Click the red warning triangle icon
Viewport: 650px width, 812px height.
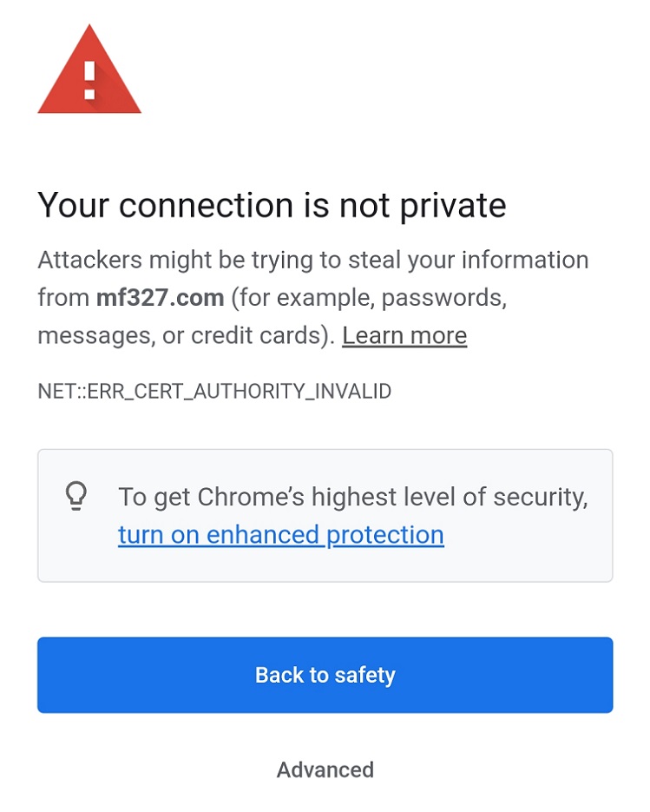point(89,74)
